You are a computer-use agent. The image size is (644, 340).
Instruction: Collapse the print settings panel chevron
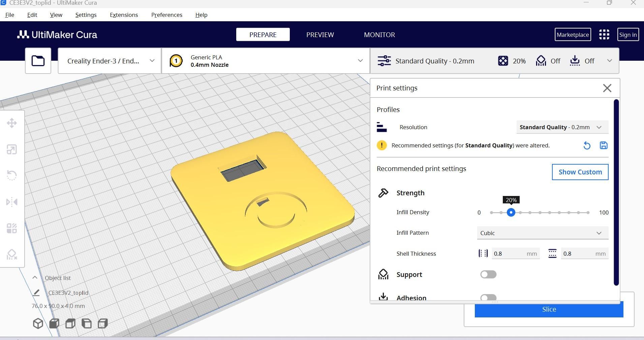[x=609, y=61]
